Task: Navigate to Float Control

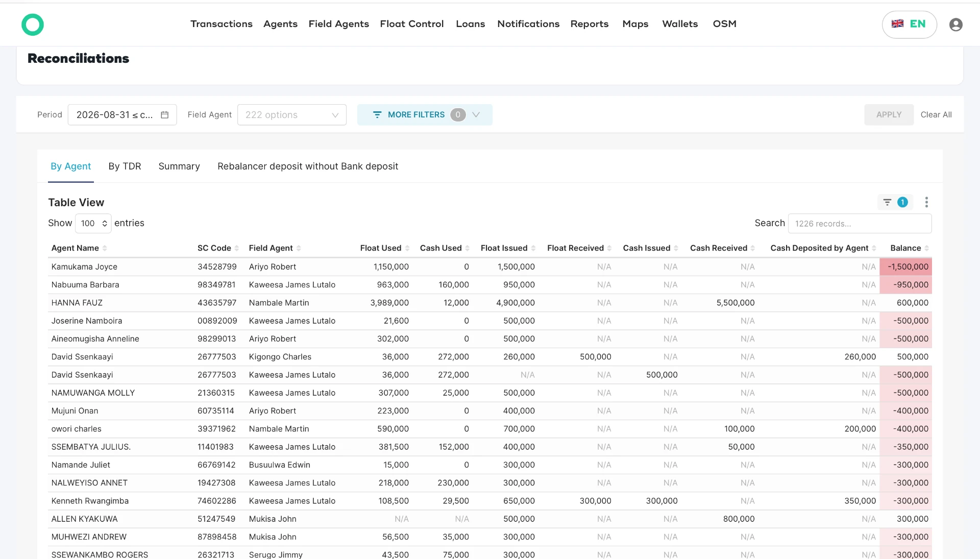Action: (x=412, y=24)
